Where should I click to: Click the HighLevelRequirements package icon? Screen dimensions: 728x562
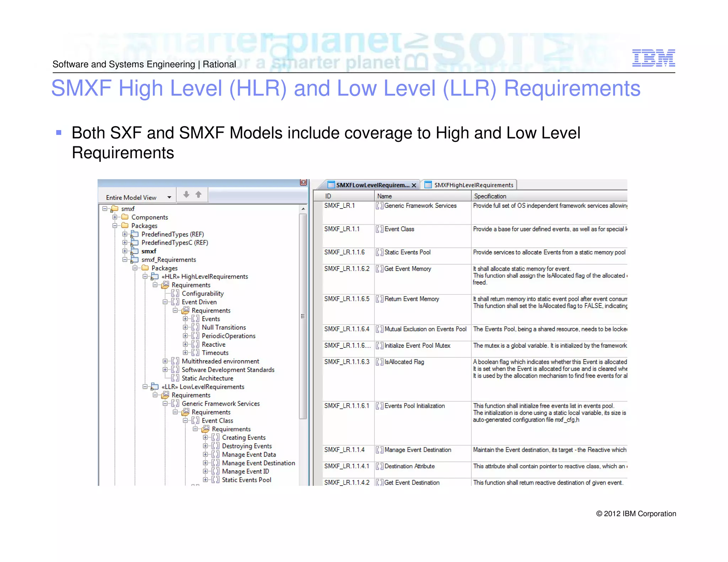pyautogui.click(x=155, y=276)
